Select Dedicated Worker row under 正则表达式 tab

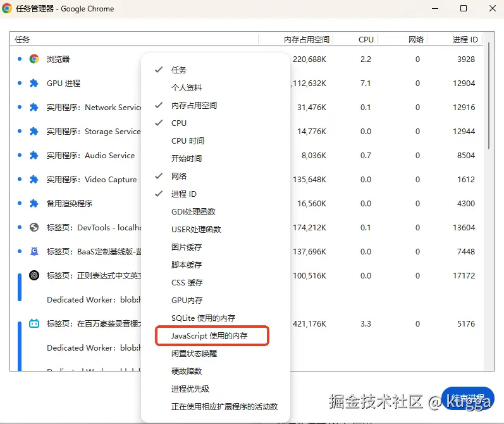(94, 299)
